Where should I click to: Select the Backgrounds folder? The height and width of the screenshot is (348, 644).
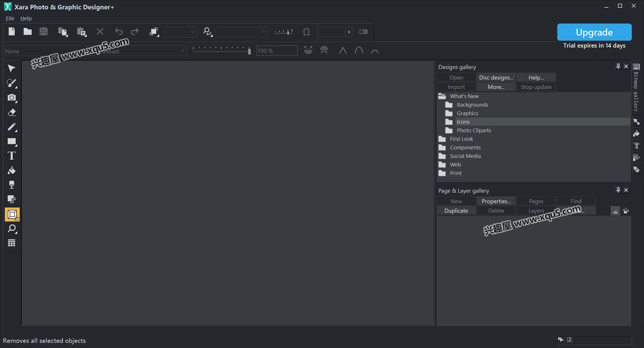472,105
